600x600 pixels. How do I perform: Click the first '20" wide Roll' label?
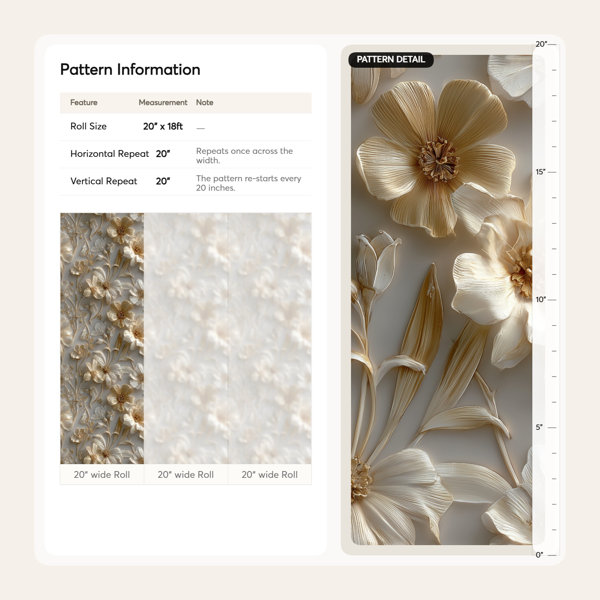pos(102,474)
